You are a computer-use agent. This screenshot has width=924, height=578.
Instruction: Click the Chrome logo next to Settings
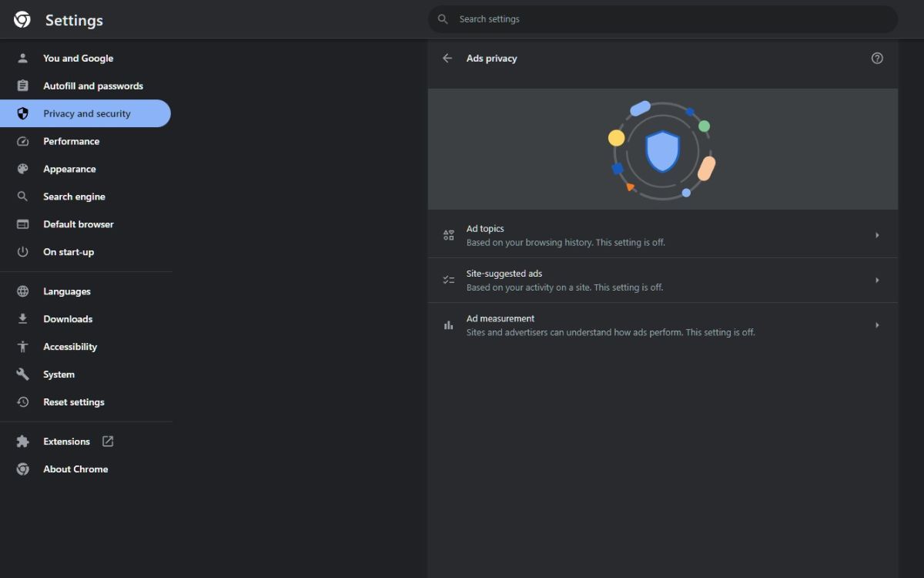[x=22, y=19]
